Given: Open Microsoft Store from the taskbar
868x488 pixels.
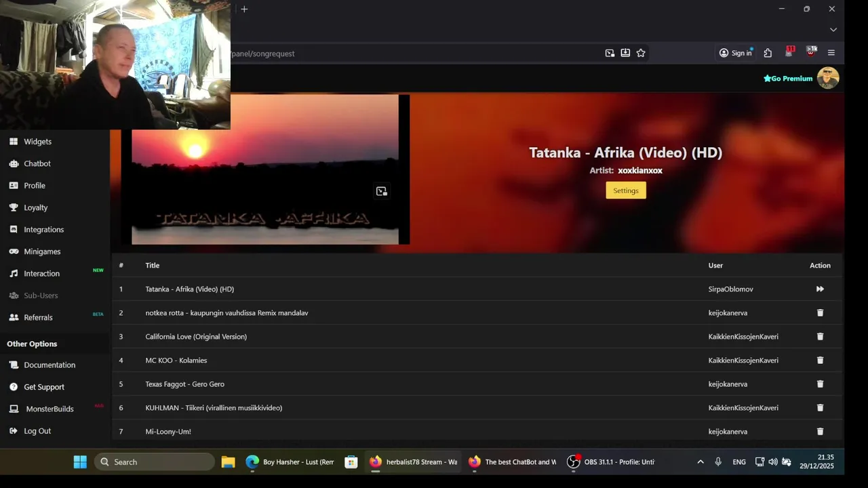Looking at the screenshot, I should [x=351, y=462].
